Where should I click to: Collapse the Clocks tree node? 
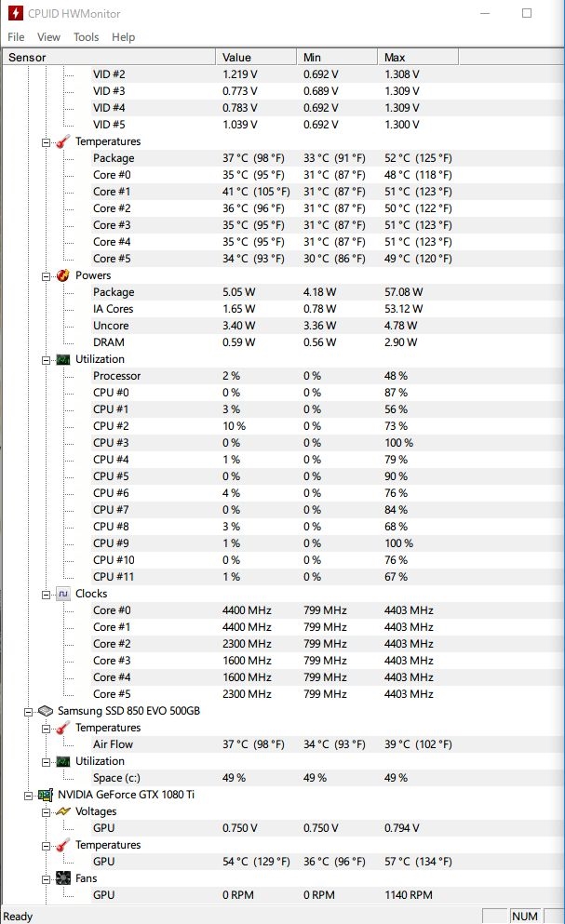46,595
